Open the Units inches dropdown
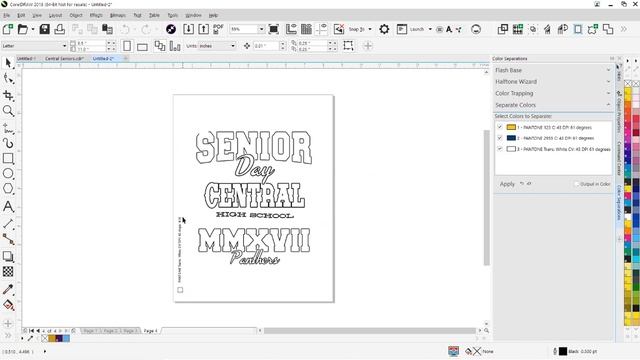Screen dimensions: 640x360 click(233, 46)
